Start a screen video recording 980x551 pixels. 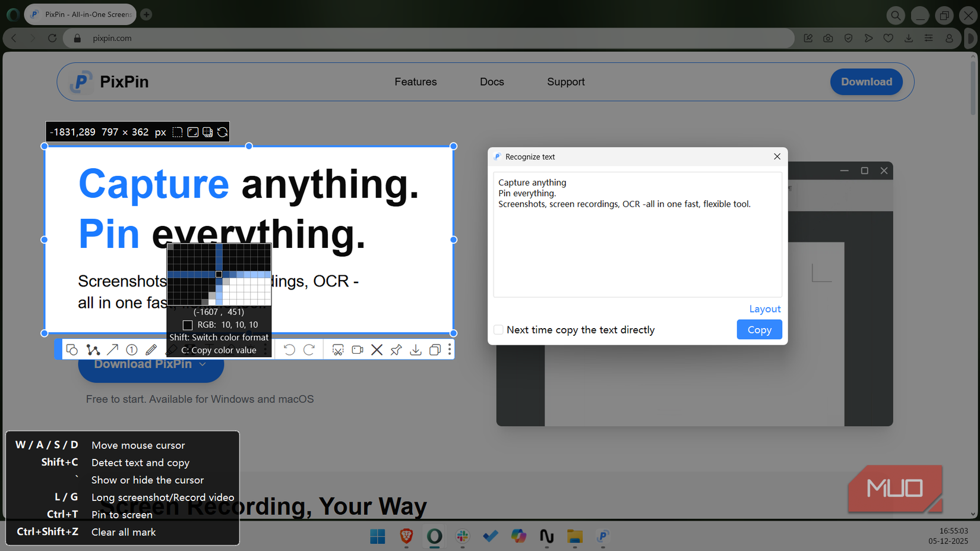tap(358, 350)
